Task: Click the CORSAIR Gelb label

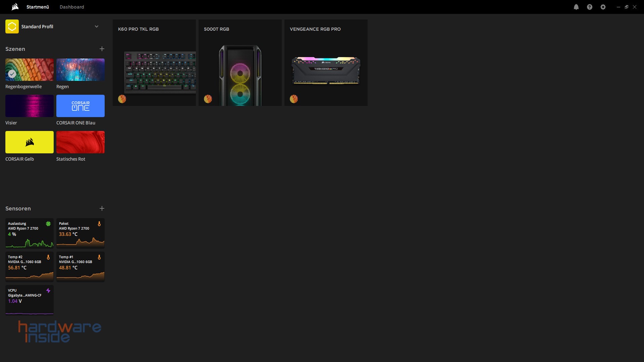Action: click(19, 159)
